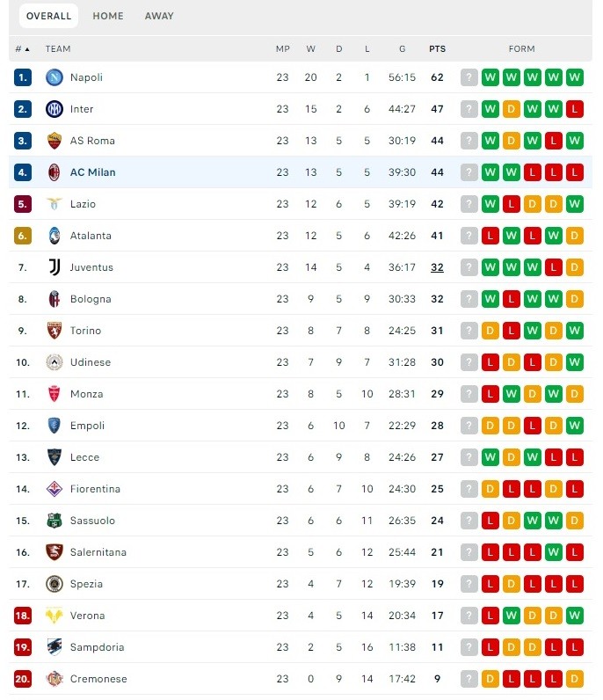This screenshot has width=603, height=700.
Task: Select the OVERALL standings tab
Action: [48, 16]
